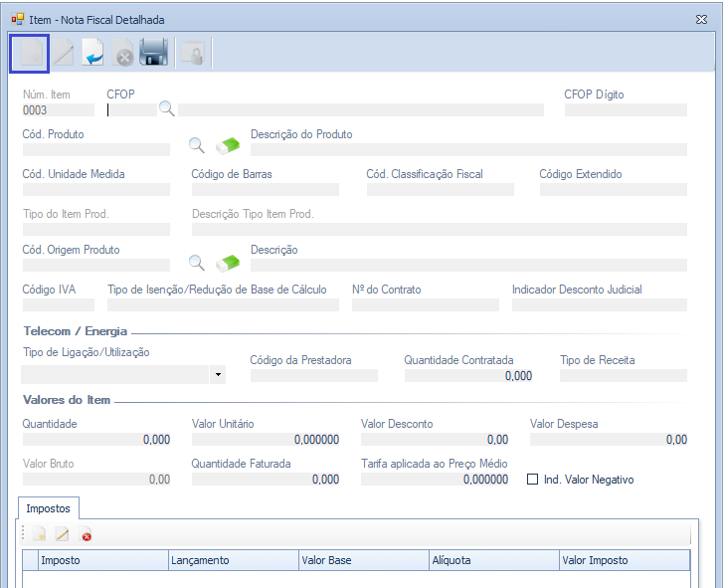Expand the Tipo de Ligação/Utilização dropdown
The image size is (723, 588).
click(217, 375)
